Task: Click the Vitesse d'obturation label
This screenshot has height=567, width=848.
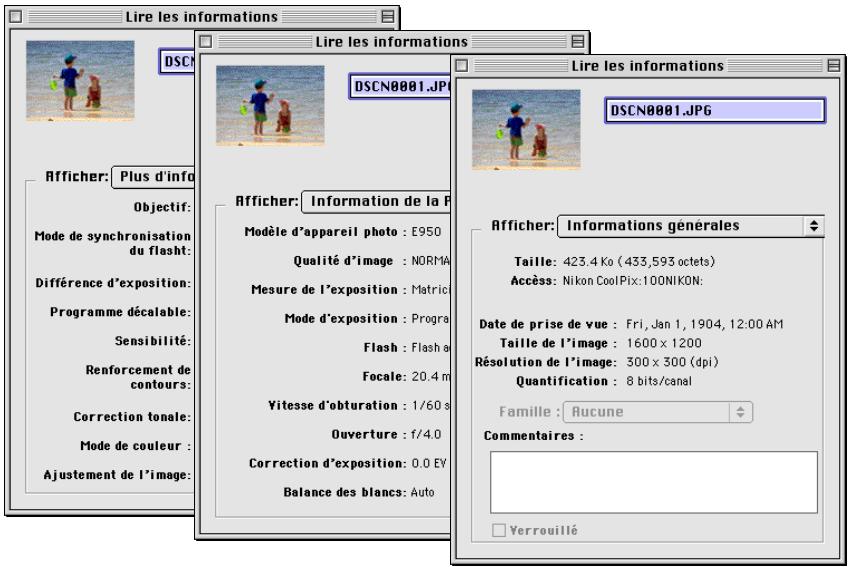Action: tap(337, 406)
